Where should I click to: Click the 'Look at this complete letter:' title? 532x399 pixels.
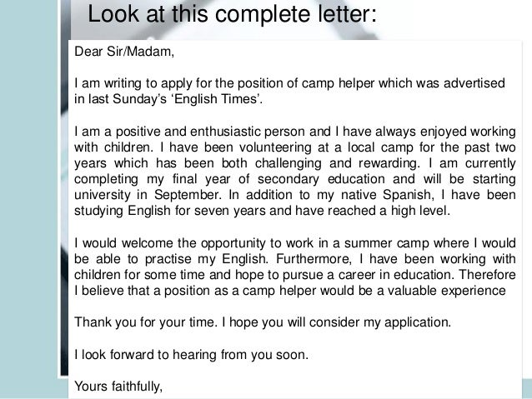coord(232,14)
